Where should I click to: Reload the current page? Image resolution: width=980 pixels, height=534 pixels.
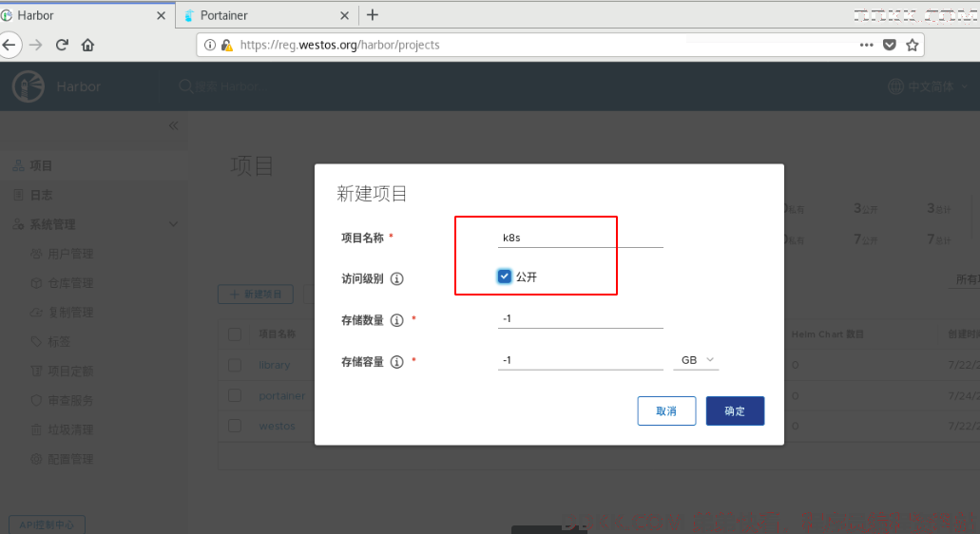[x=62, y=45]
